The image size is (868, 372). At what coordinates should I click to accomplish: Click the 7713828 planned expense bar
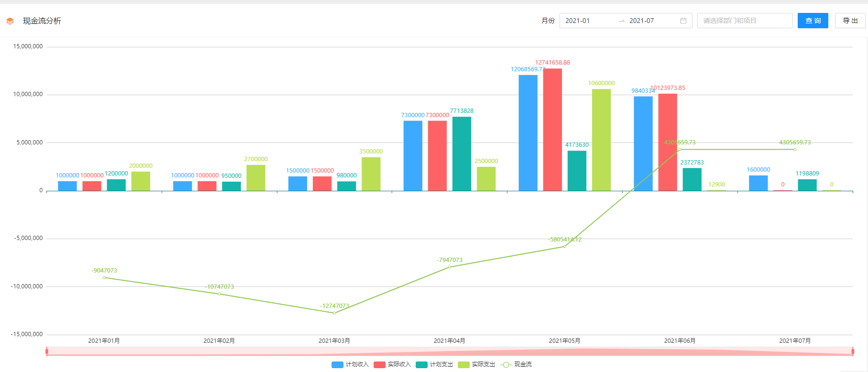click(x=461, y=153)
